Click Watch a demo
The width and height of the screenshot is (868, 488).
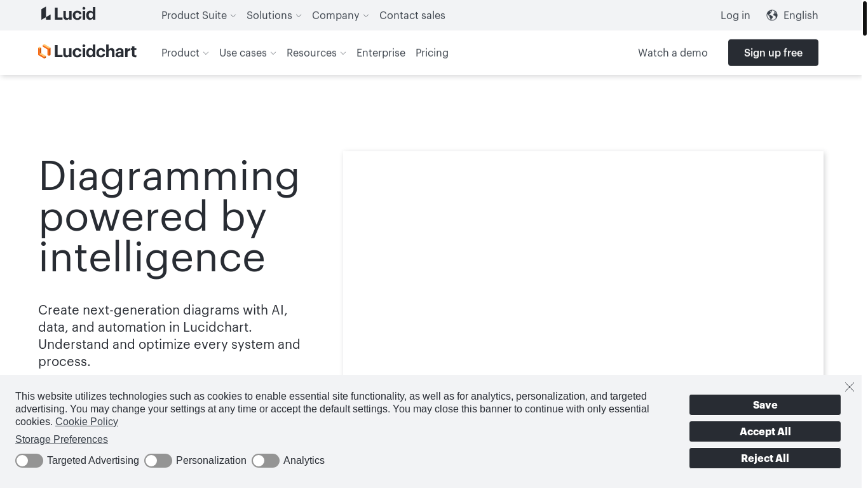(x=673, y=53)
